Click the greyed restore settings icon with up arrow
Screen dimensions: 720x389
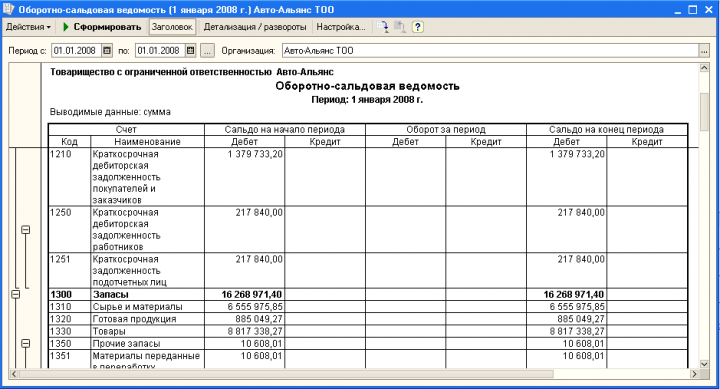[x=400, y=27]
